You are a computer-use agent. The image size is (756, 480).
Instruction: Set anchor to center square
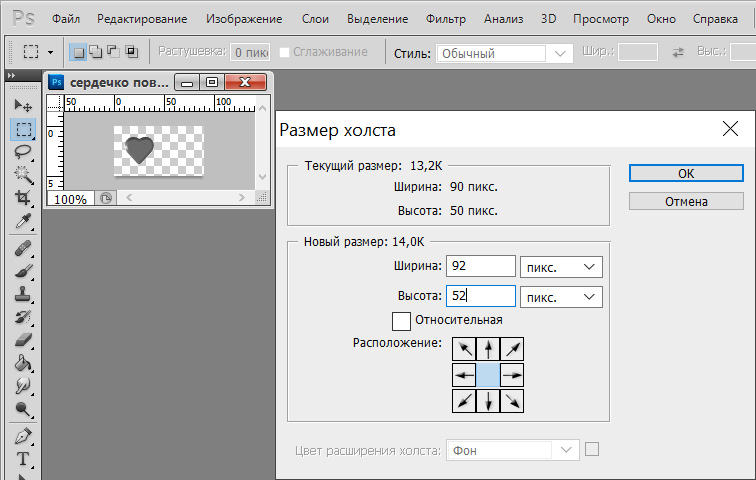pos(488,375)
